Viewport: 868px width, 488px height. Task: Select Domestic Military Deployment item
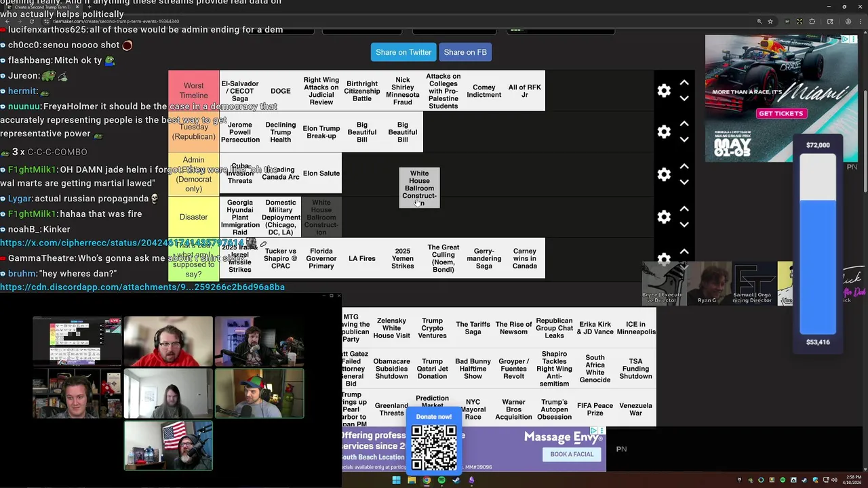[281, 217]
